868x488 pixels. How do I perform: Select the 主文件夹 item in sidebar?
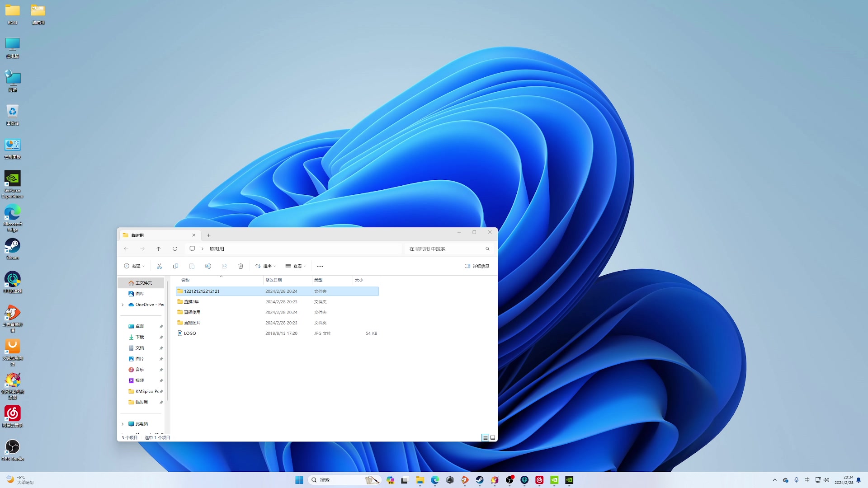pos(141,283)
